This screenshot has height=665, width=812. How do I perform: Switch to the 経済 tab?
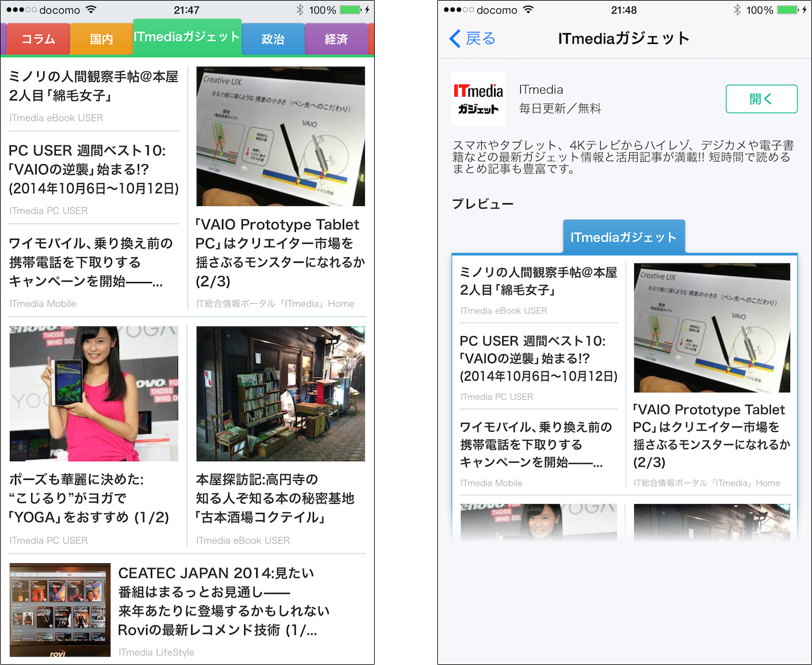coord(336,39)
